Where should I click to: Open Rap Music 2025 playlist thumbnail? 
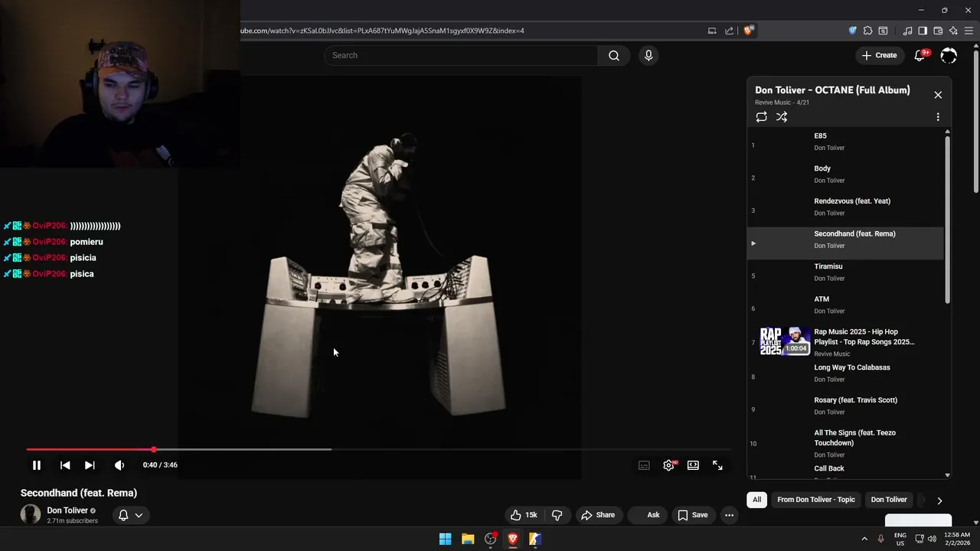[785, 341]
